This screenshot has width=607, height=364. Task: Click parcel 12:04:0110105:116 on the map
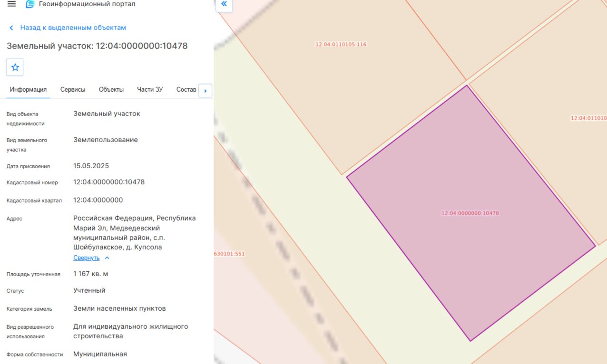341,44
